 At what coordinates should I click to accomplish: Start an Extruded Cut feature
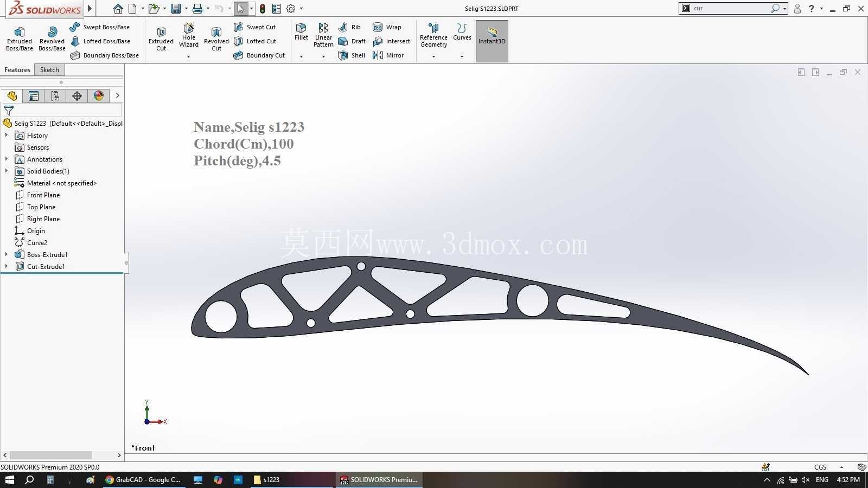click(x=161, y=39)
